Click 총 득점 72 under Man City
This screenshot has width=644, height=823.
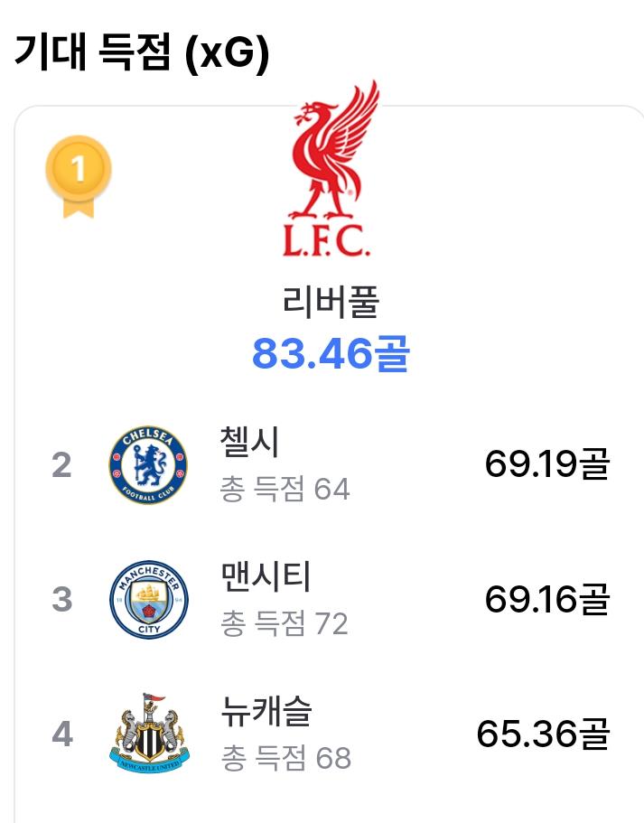pos(284,623)
